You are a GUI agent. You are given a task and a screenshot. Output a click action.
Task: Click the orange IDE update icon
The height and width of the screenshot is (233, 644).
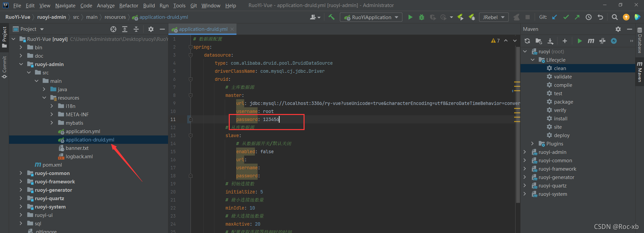coord(626,17)
